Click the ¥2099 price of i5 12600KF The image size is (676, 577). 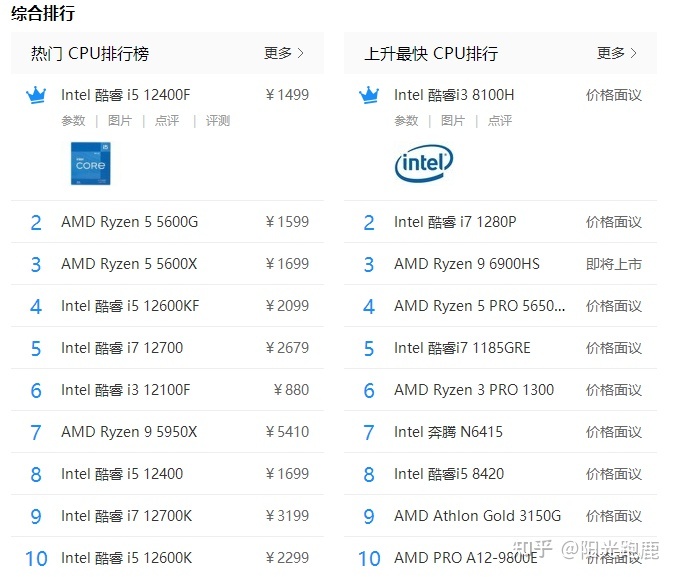(x=287, y=306)
